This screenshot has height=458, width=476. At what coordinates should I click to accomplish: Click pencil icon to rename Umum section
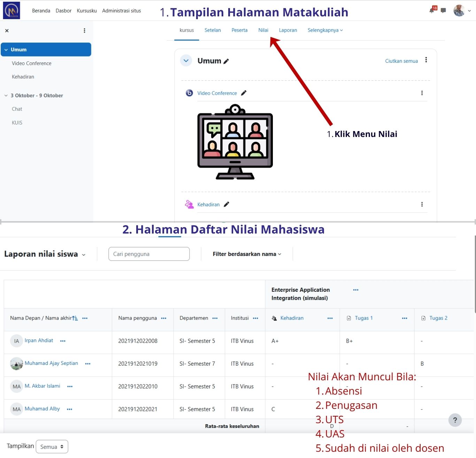pyautogui.click(x=226, y=61)
